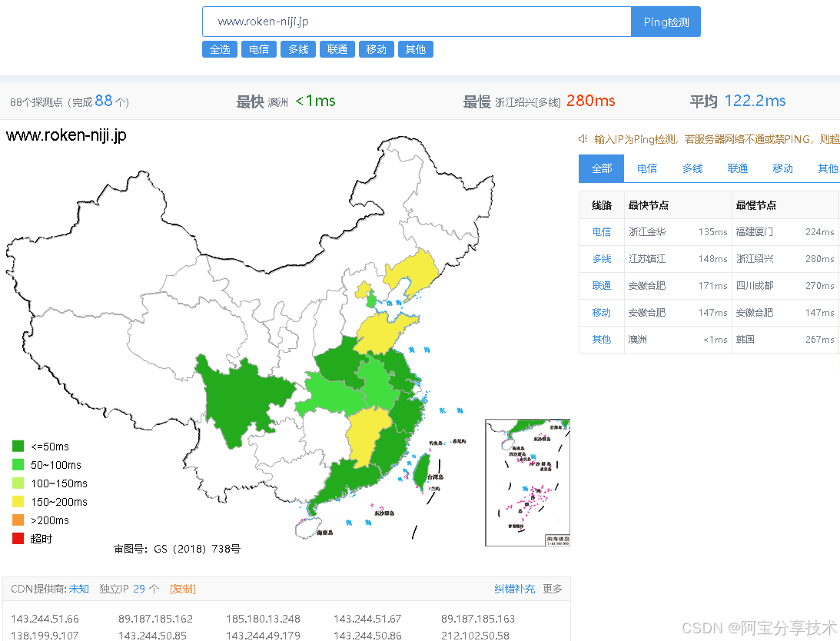Click the 独立IP count 29
Image resolution: width=840 pixels, height=641 pixels.
(x=139, y=589)
